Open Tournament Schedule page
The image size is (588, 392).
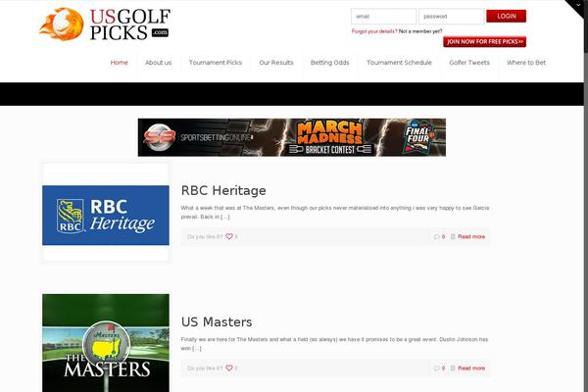pos(399,63)
